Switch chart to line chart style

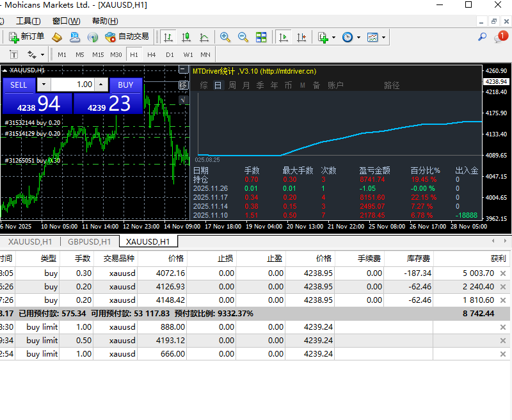(204, 37)
